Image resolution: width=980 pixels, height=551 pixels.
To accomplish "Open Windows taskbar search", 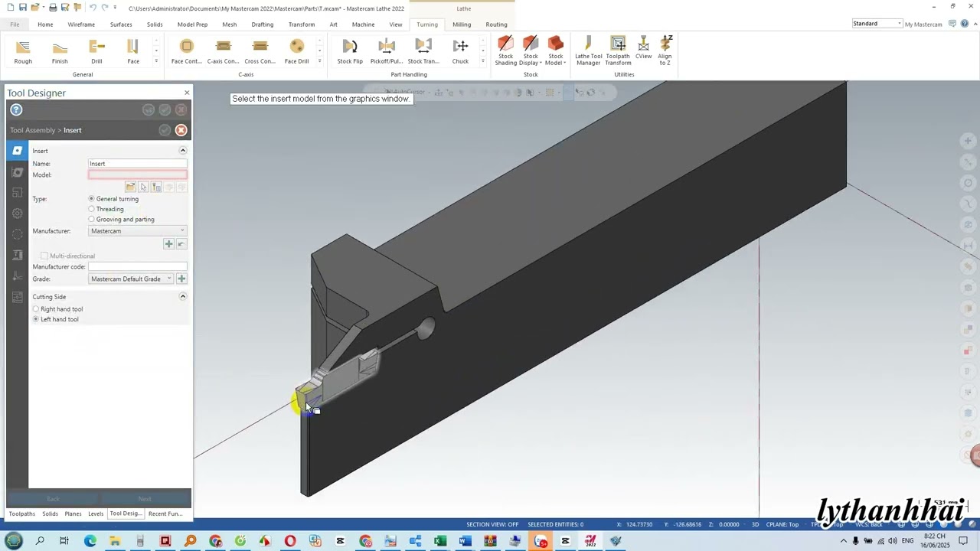I will [x=40, y=541].
